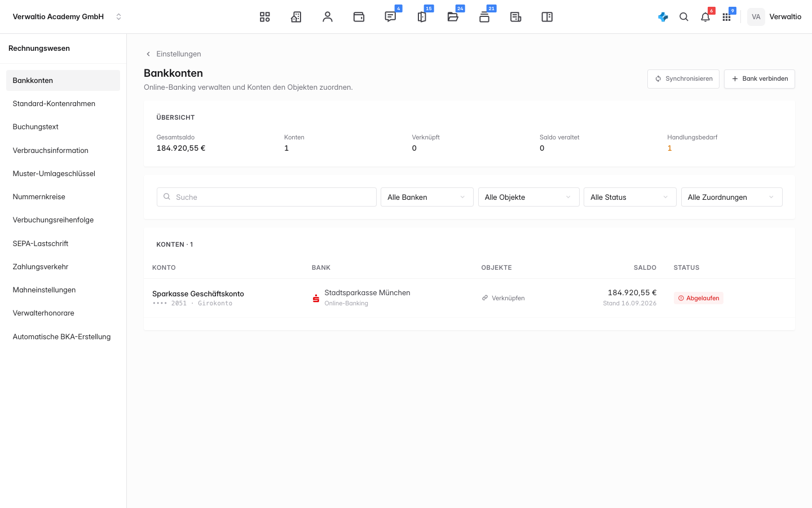This screenshot has width=812, height=508.
Task: Open Verwalterhonorare settings
Action: pos(63,313)
